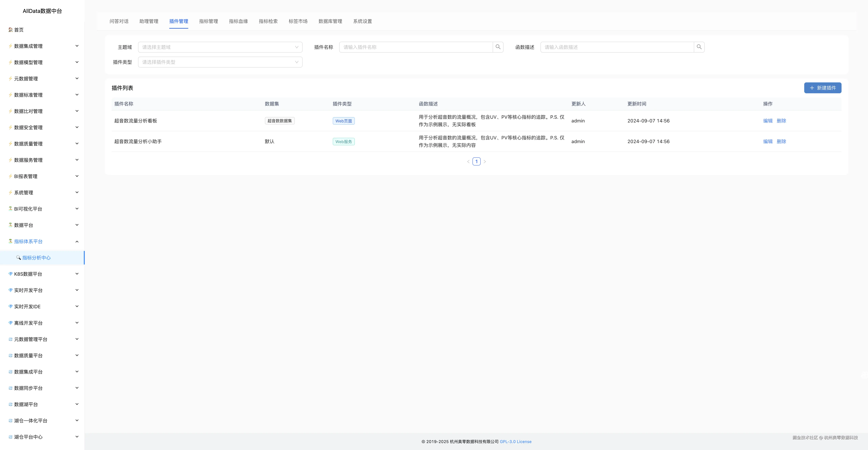Open the 主题域 selection dropdown

(220, 47)
